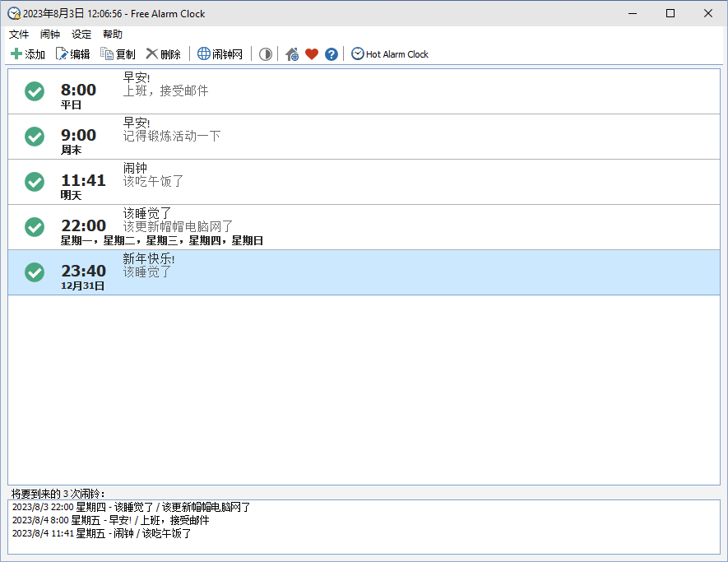This screenshot has width=728, height=562.
Task: Disable the 22:00 alarm green checkmark
Action: (35, 227)
